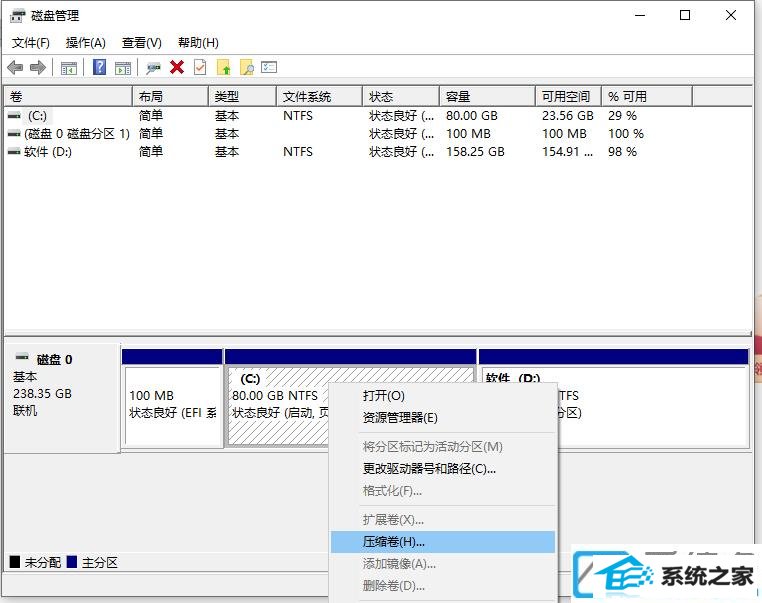Click the 23.56 GB free space cell
The width and height of the screenshot is (762, 603).
point(568,116)
